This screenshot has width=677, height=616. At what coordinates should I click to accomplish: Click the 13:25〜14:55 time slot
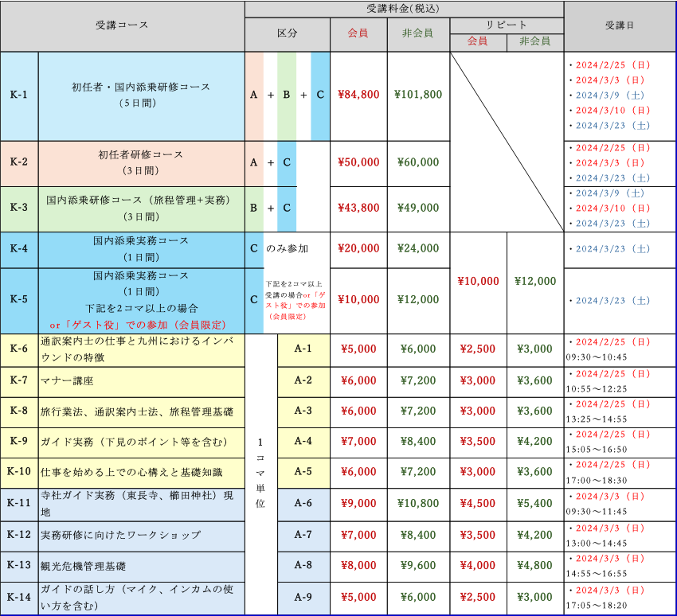(x=597, y=419)
